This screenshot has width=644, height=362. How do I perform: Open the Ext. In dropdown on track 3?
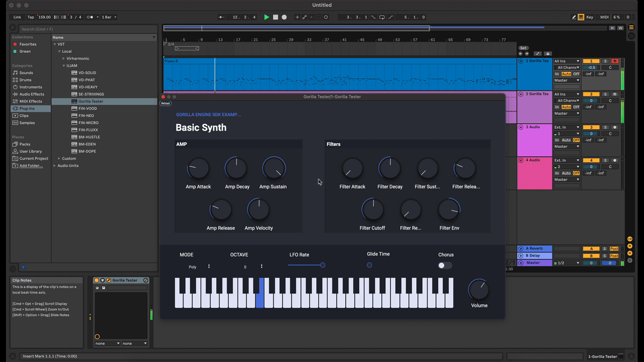pyautogui.click(x=567, y=127)
